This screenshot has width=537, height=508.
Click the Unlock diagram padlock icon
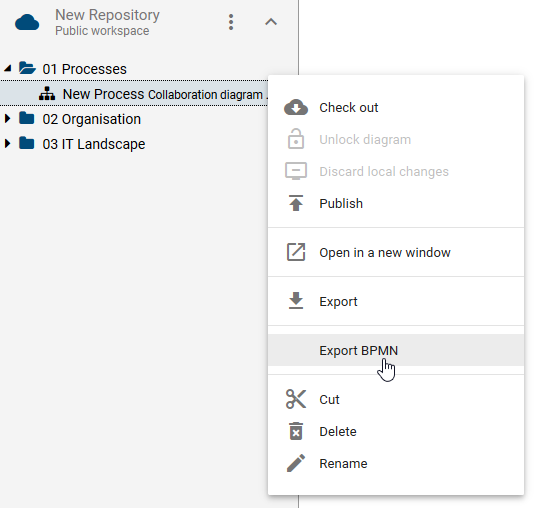tap(296, 139)
